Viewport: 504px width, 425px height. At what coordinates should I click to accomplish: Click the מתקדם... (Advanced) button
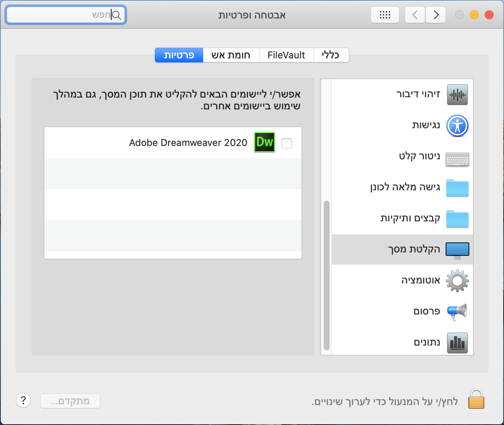point(70,401)
